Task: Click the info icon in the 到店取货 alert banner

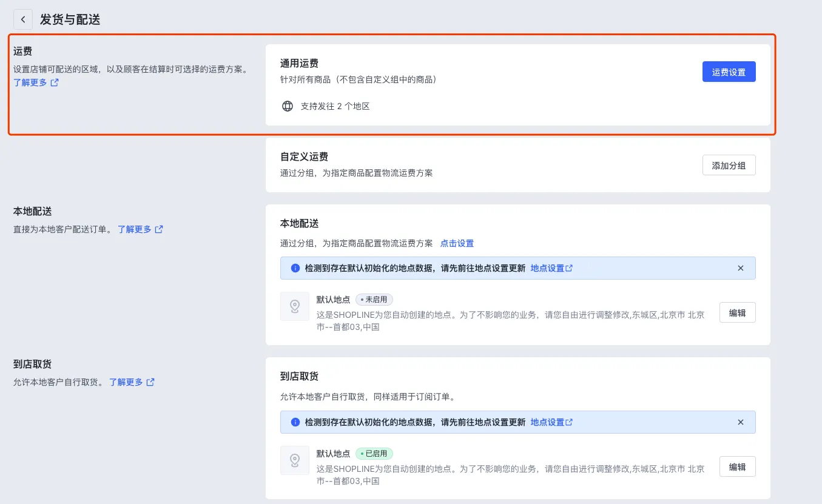Action: click(295, 422)
